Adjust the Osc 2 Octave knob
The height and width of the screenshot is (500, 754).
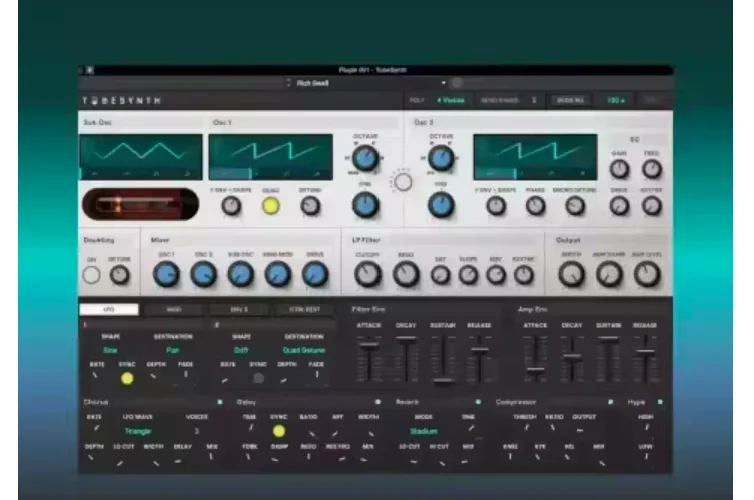(441, 158)
